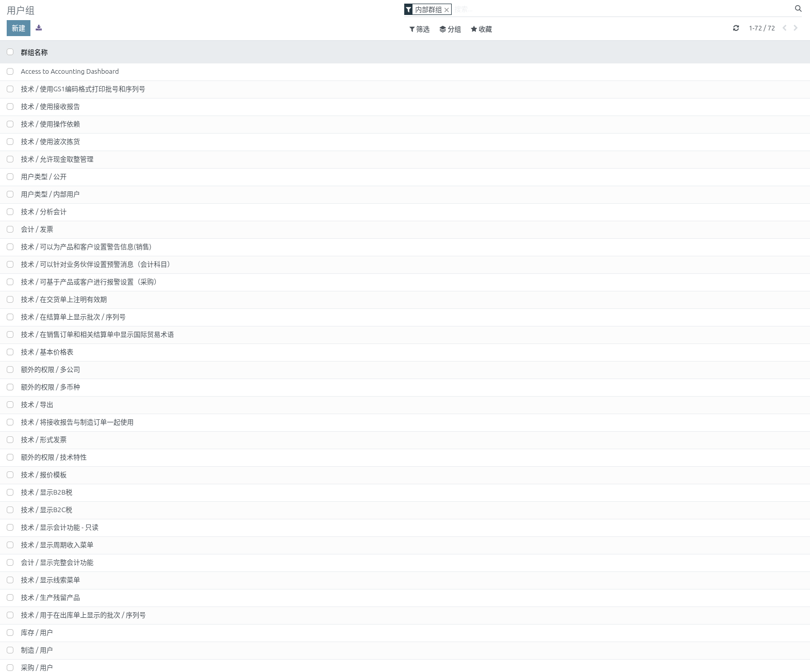
Task: Sort by 群组名称 column header
Action: point(34,53)
